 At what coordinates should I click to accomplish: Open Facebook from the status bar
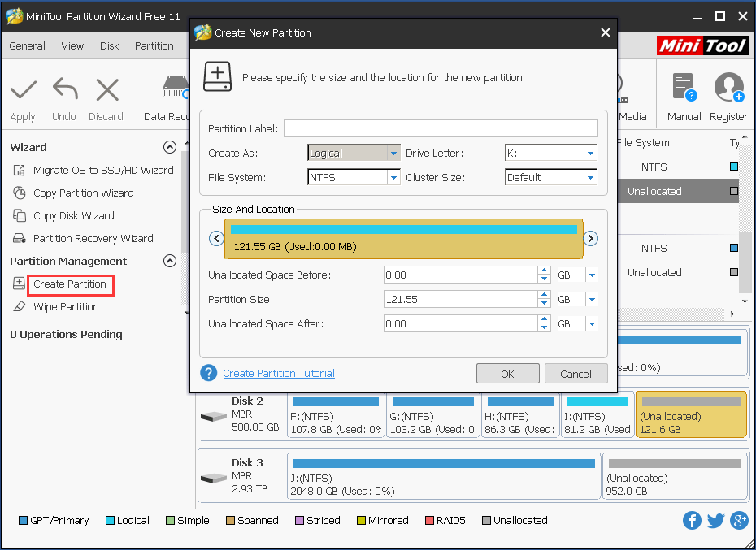pyautogui.click(x=692, y=521)
